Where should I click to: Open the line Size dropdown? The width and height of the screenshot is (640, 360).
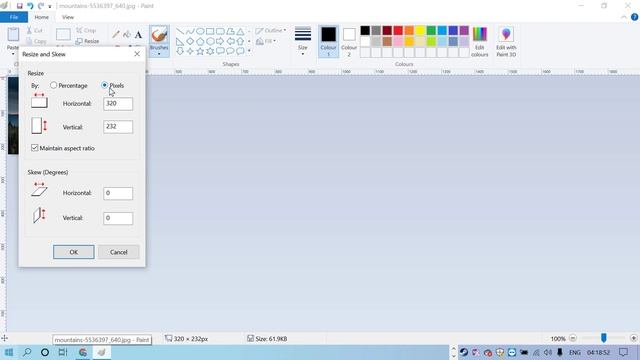point(302,41)
